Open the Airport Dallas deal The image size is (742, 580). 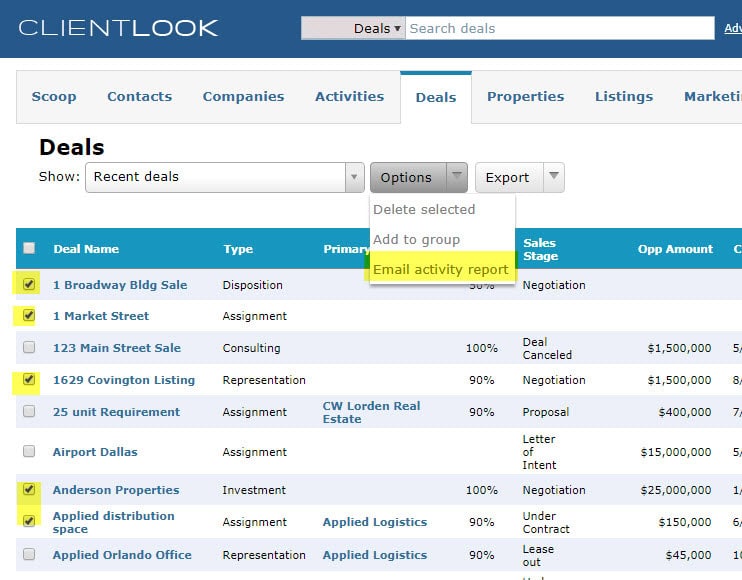point(95,452)
